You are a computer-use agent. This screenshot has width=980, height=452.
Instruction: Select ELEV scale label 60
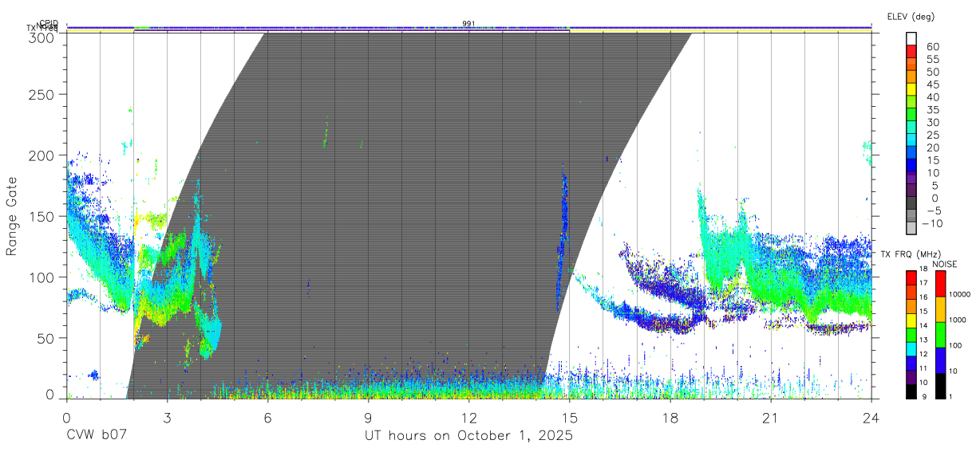tap(932, 46)
